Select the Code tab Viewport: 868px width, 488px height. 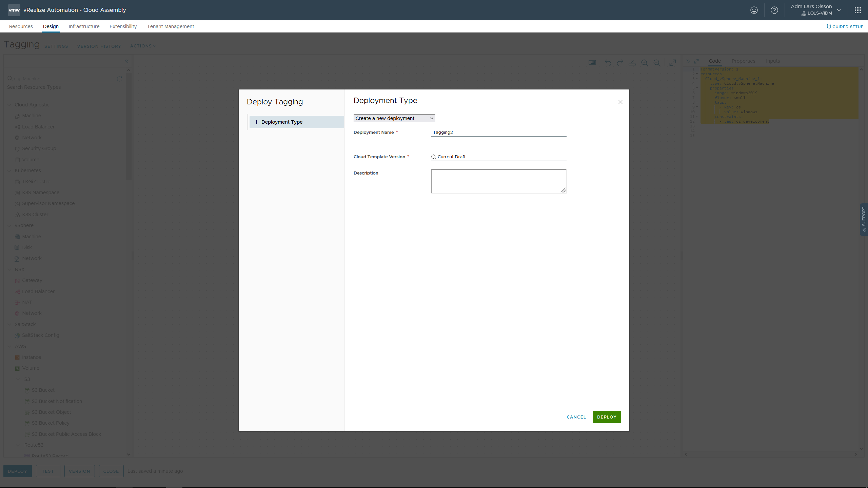715,61
